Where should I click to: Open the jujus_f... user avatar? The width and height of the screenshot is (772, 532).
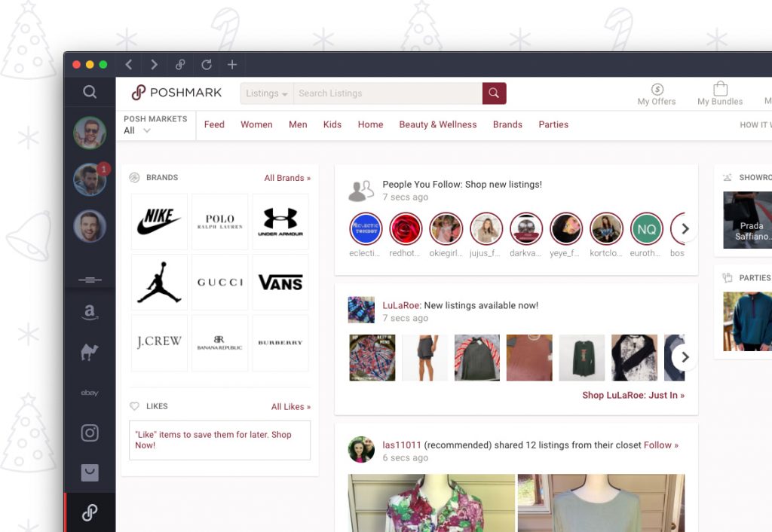tap(486, 229)
